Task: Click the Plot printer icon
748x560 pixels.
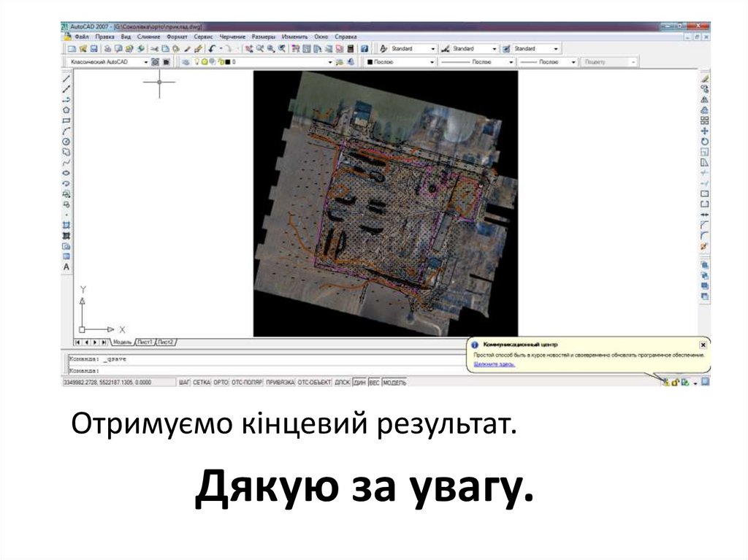Action: click(x=108, y=49)
